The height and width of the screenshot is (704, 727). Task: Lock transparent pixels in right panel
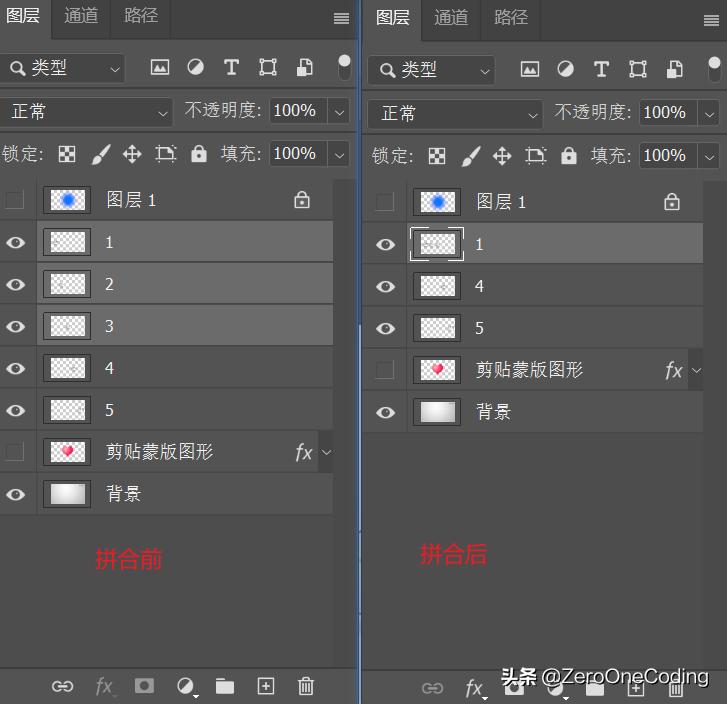437,156
